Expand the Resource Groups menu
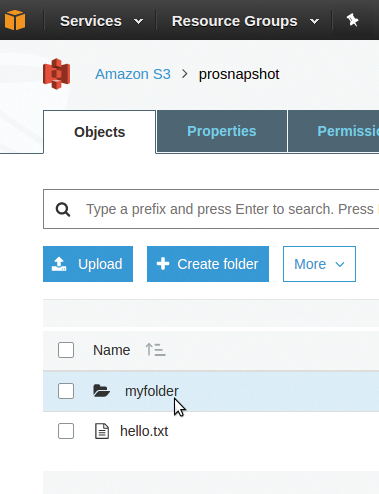The width and height of the screenshot is (379, 494). point(245,21)
